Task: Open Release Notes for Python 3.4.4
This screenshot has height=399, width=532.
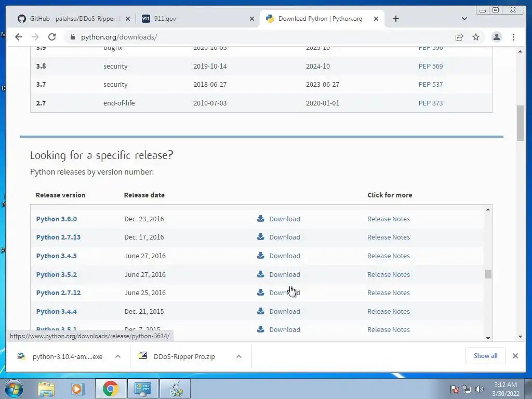Action: (389, 312)
